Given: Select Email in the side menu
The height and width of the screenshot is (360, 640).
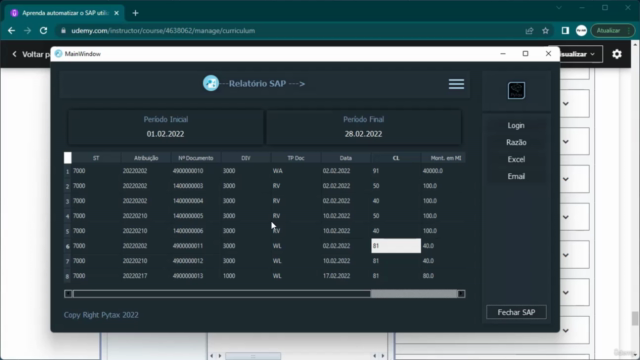Looking at the screenshot, I should [516, 176].
